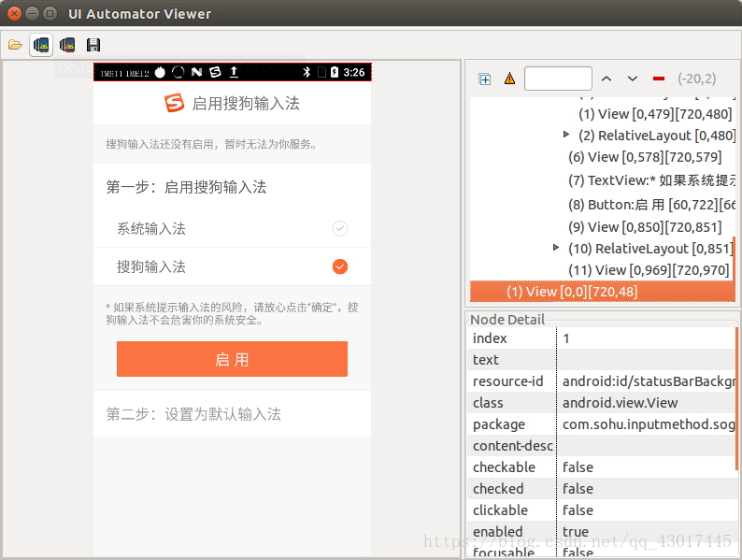
Task: Click the package value cell
Action: (649, 424)
